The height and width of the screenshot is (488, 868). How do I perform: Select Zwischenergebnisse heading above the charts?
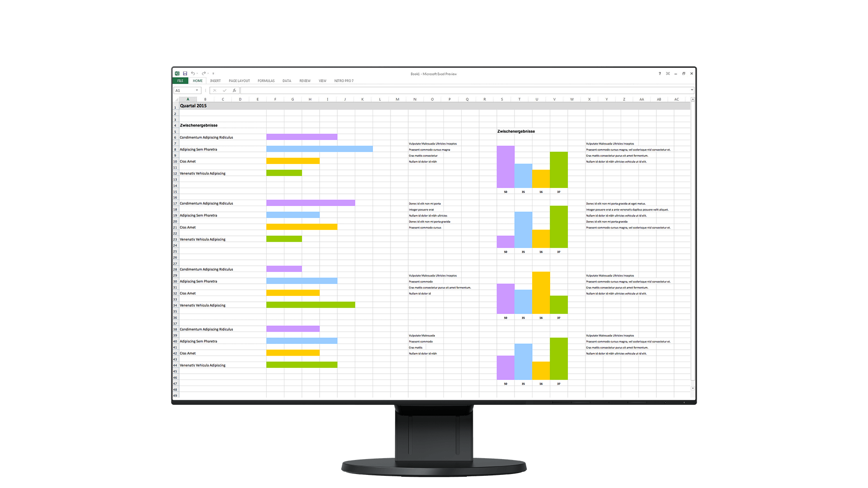[x=516, y=131]
